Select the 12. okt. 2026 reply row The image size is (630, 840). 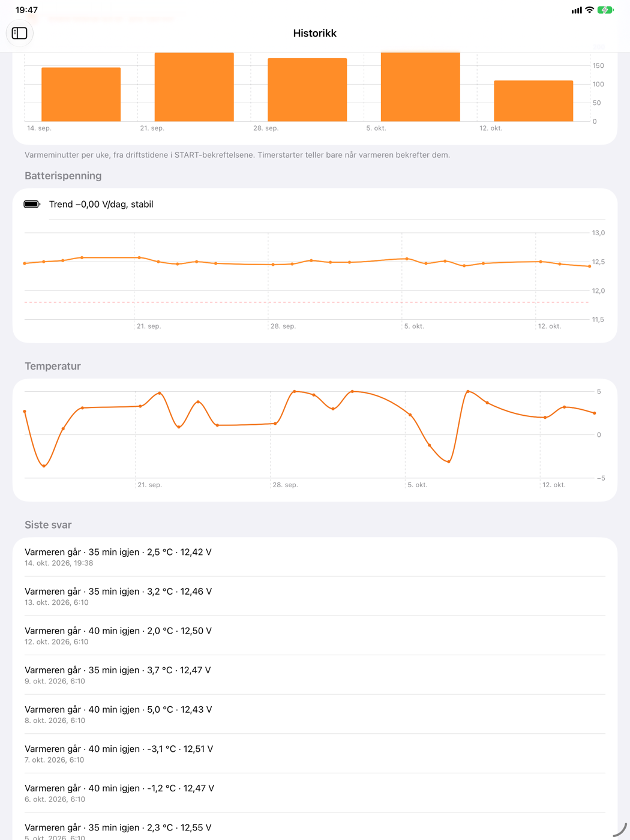pos(315,635)
